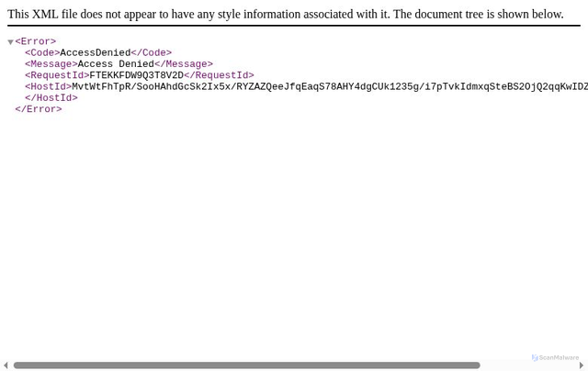
Task: Click the opening Error tag
Action: click(36, 41)
